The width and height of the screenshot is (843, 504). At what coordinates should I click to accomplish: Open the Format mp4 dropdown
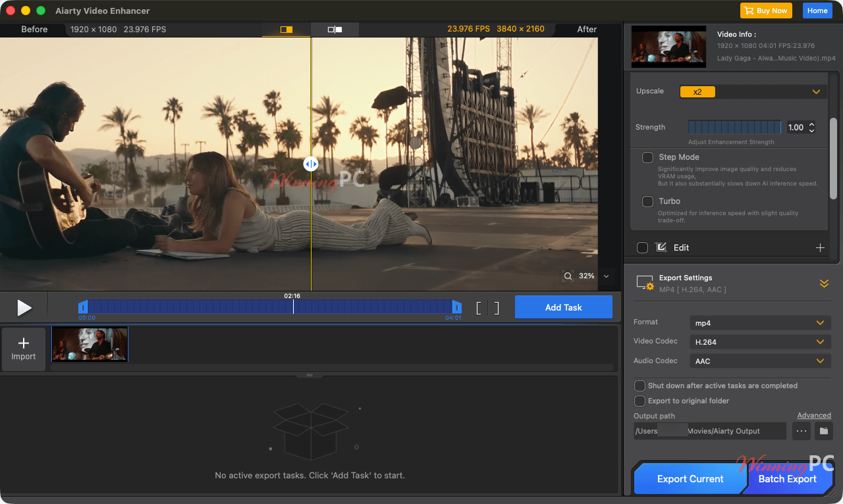761,323
